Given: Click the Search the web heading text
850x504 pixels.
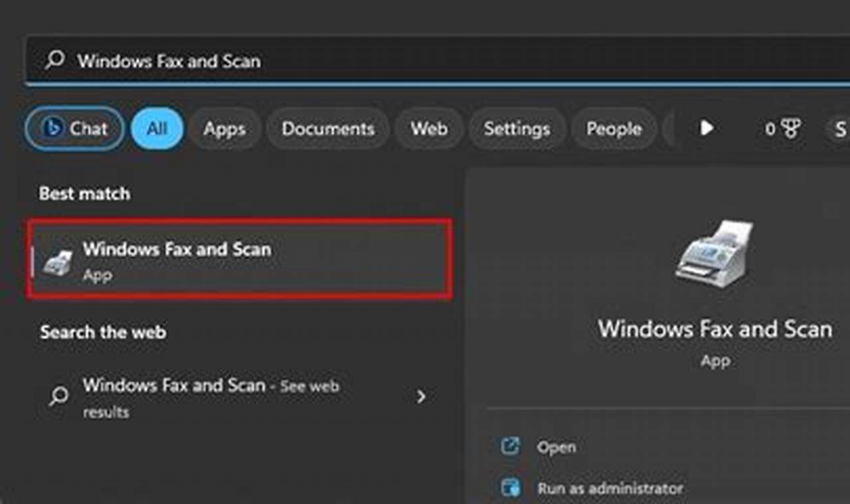Looking at the screenshot, I should pyautogui.click(x=103, y=332).
